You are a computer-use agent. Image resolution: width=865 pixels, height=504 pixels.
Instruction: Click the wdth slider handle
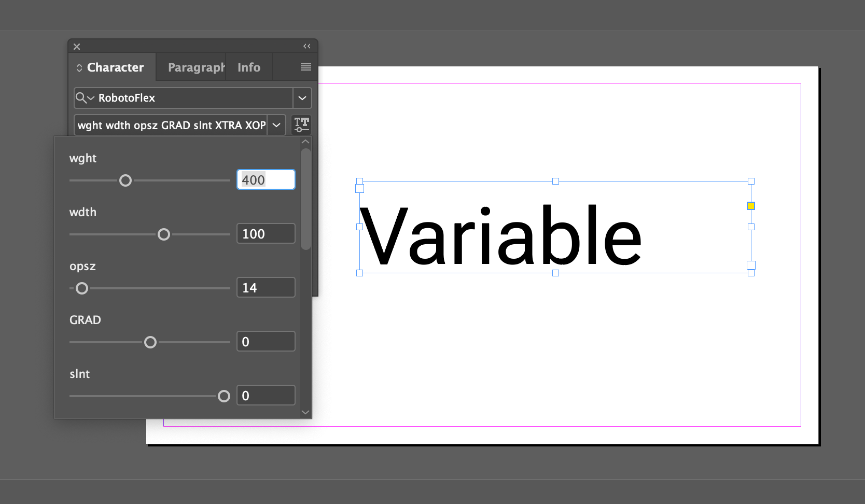pyautogui.click(x=164, y=234)
